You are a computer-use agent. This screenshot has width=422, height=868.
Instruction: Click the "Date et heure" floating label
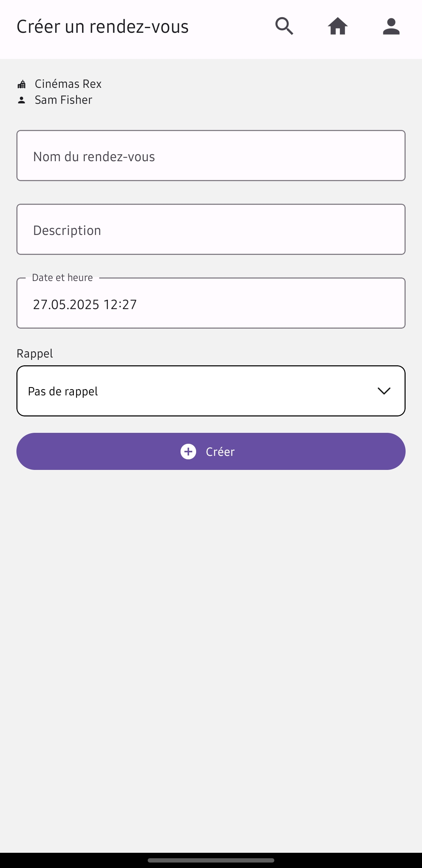click(63, 277)
